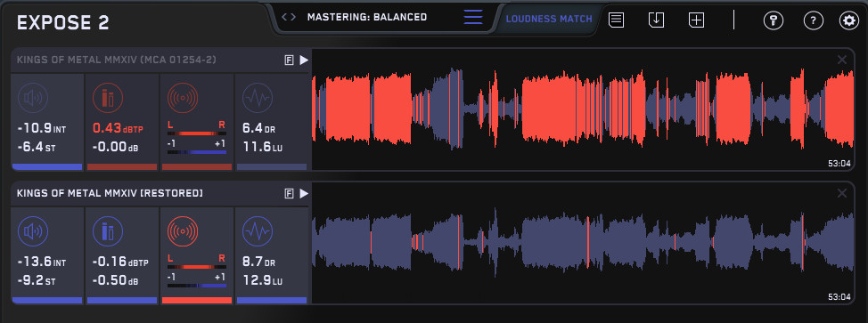The height and width of the screenshot is (323, 868).
Task: Select dynamic range waveform icon on Restored track
Action: [x=258, y=231]
